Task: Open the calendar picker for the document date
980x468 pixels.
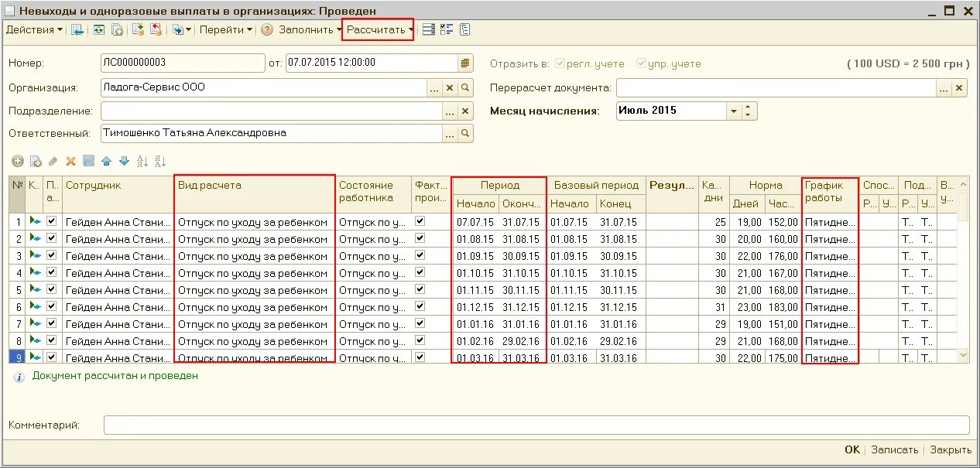Action: pos(465,63)
